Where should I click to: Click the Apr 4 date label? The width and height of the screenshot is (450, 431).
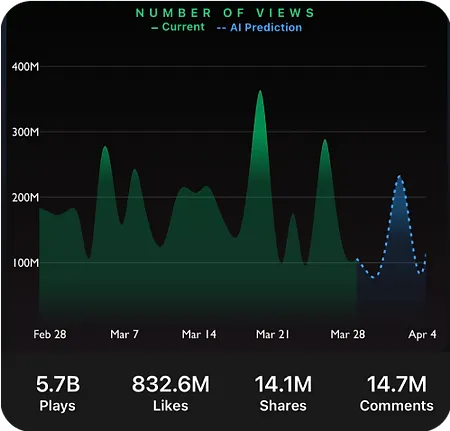pyautogui.click(x=422, y=334)
